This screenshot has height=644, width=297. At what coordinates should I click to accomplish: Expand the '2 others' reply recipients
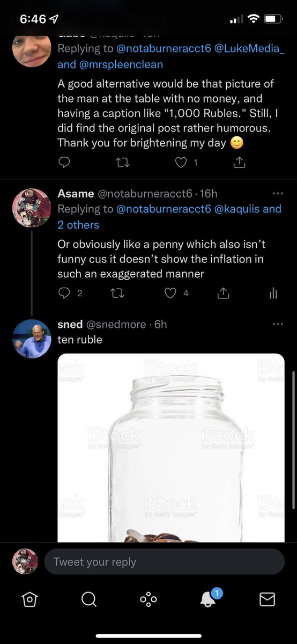pos(78,224)
